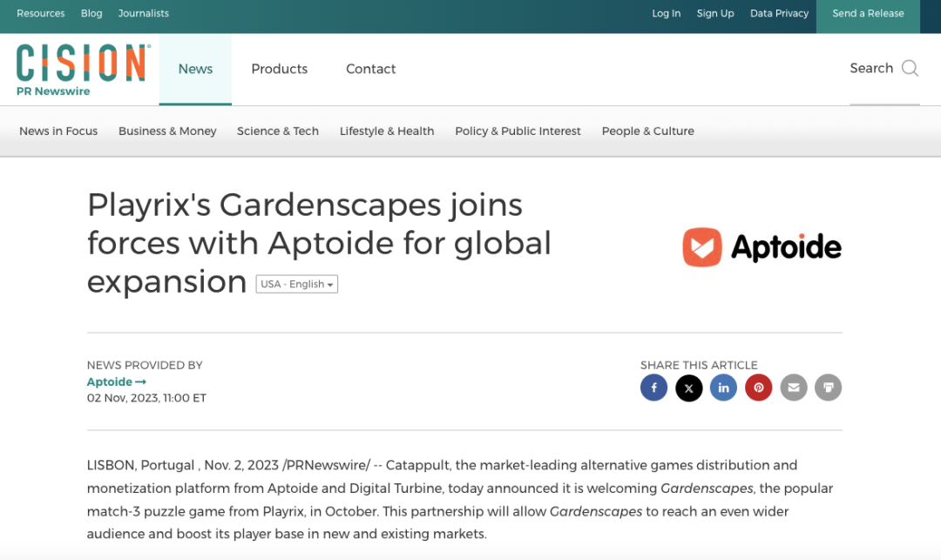The height and width of the screenshot is (560, 941).
Task: Select News in Focus category
Action: (x=58, y=132)
